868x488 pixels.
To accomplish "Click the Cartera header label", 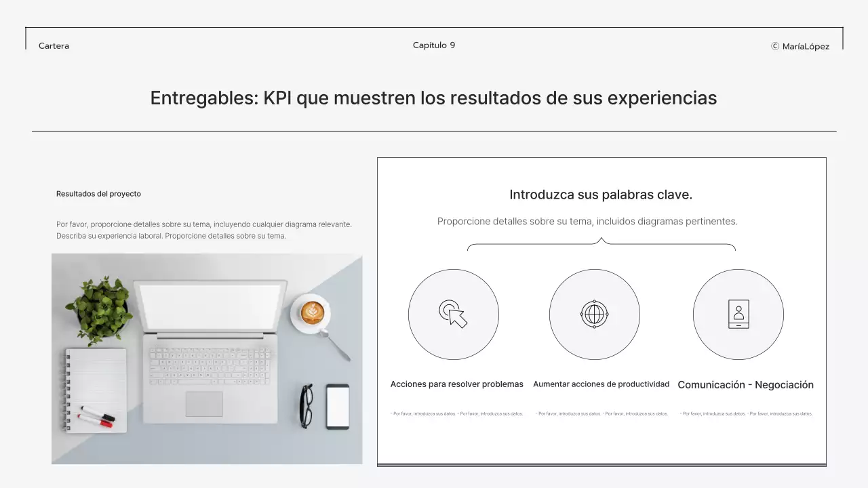I will click(x=54, y=46).
